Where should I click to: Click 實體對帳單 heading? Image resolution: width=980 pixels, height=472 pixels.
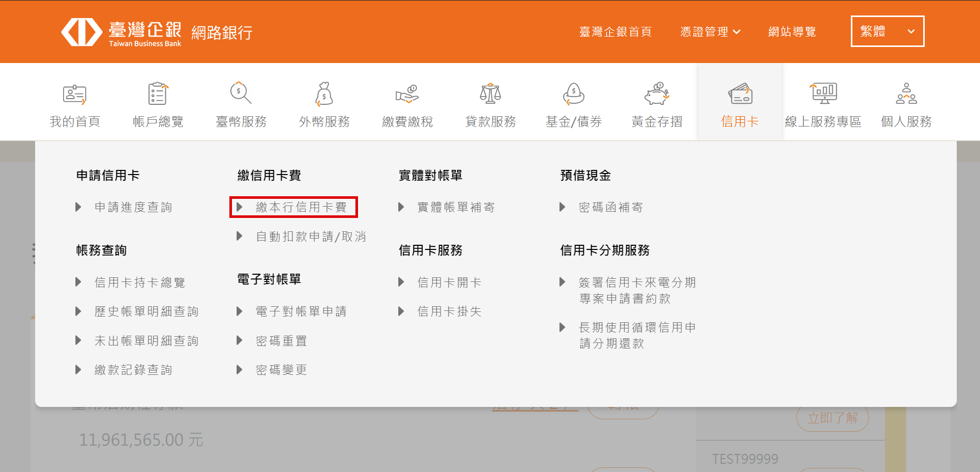[x=430, y=176]
